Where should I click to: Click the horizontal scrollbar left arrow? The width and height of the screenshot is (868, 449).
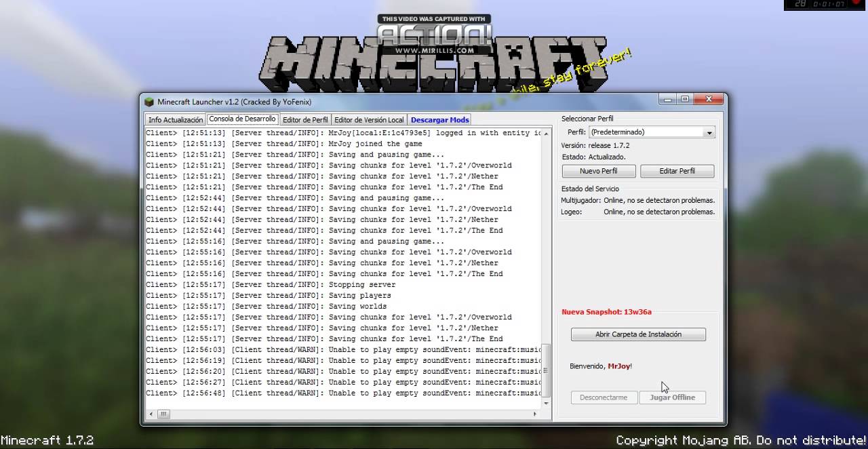coord(150,414)
